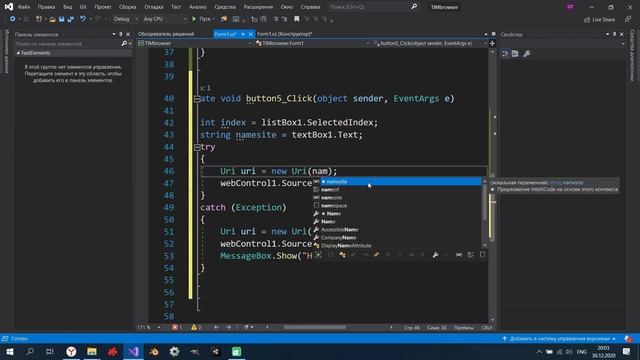Close the Form1.cs editor tab
The height and width of the screenshot is (360, 640).
click(x=251, y=34)
